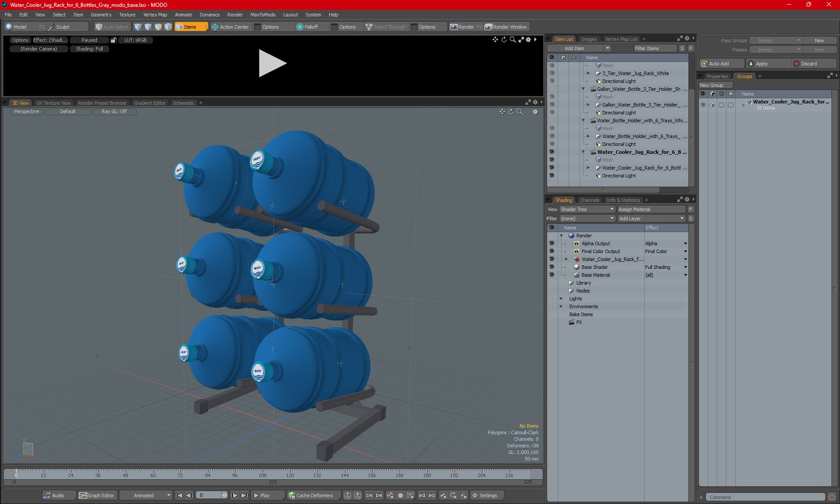The image size is (840, 504).
Task: Go to first frame in timeline
Action: point(179,495)
